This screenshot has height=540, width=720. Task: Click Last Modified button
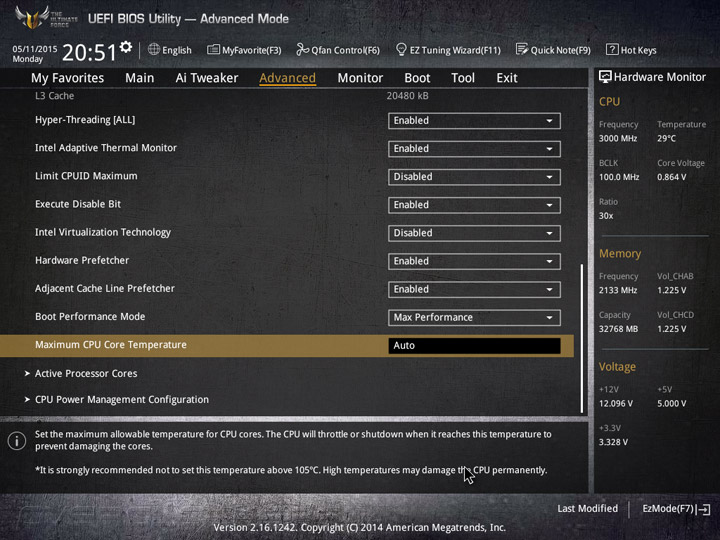tap(587, 508)
